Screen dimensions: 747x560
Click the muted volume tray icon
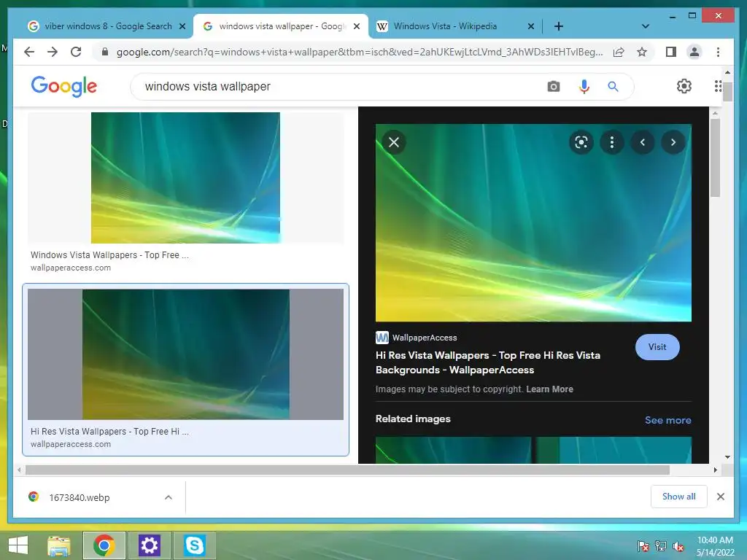click(678, 546)
